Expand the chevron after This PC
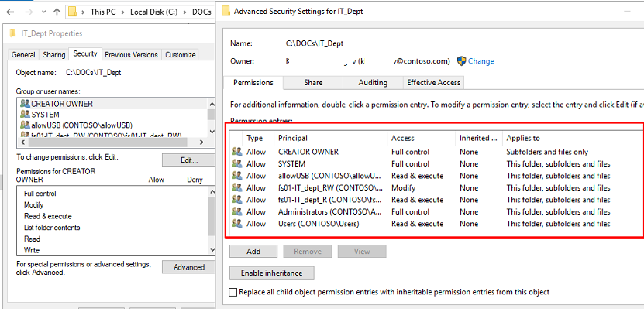644x309 pixels. point(122,12)
